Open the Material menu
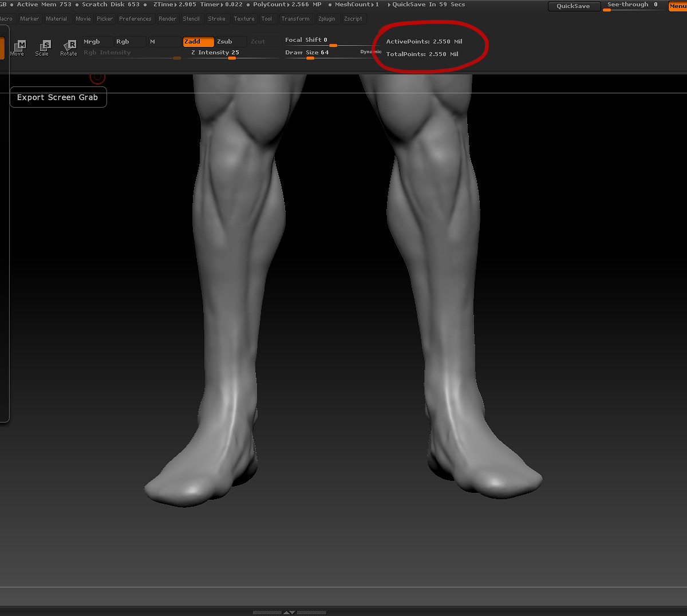687x616 pixels. click(57, 19)
